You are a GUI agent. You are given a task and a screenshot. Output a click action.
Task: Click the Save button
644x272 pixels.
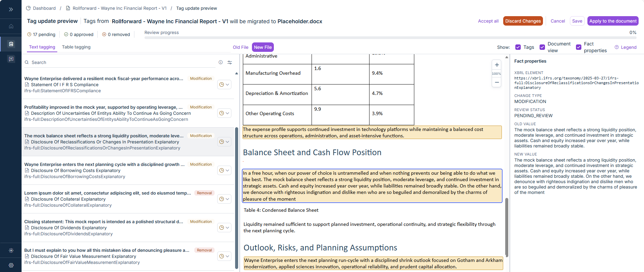pos(577,21)
